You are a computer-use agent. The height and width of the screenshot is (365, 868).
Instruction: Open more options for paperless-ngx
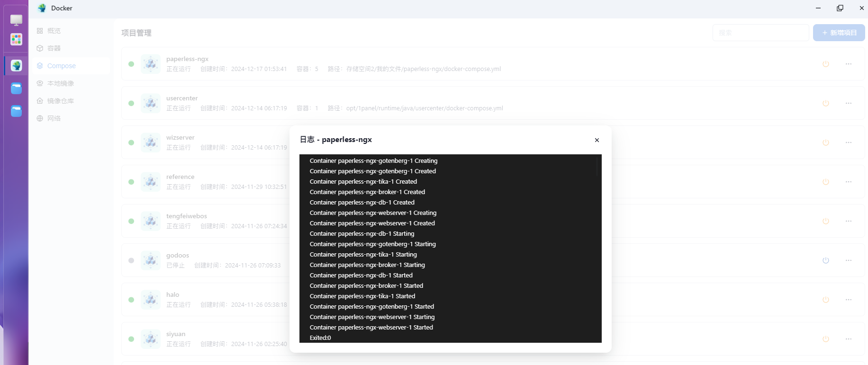(849, 64)
